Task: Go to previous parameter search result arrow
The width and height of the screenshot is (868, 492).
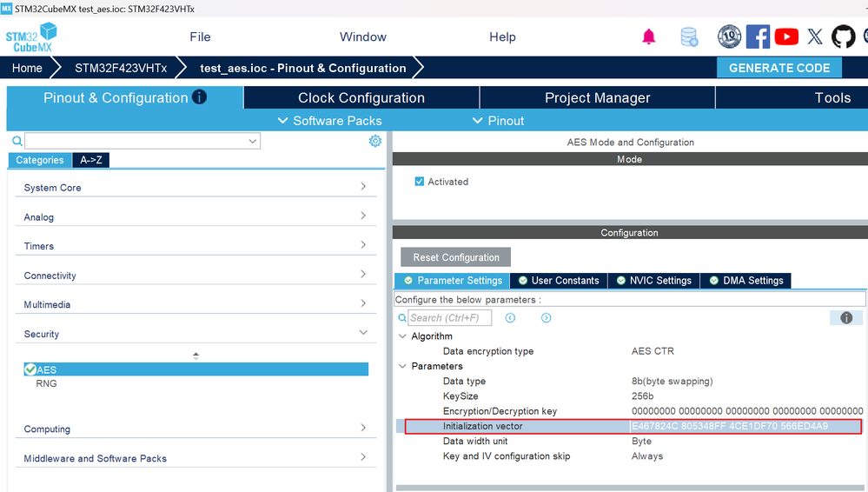Action: [510, 318]
